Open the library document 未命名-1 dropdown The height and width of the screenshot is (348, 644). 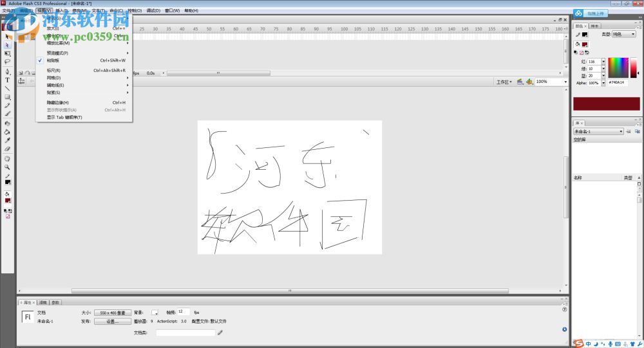598,131
